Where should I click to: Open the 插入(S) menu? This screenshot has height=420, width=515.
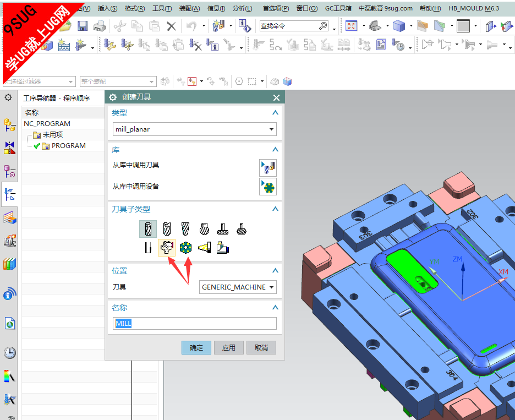pos(107,8)
